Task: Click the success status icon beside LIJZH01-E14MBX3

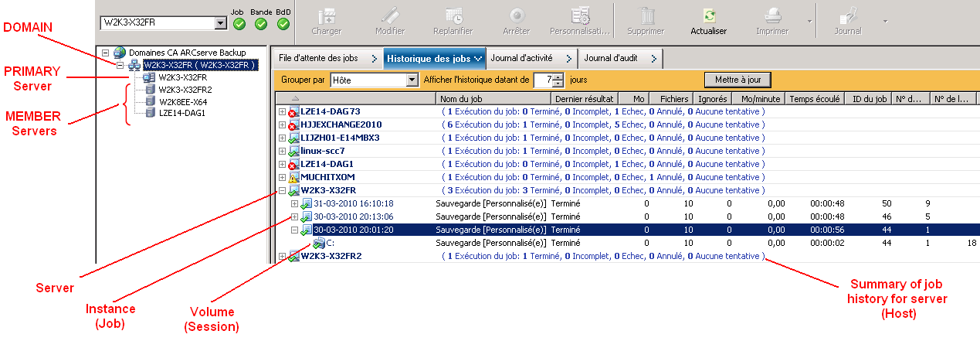Action: point(293,138)
